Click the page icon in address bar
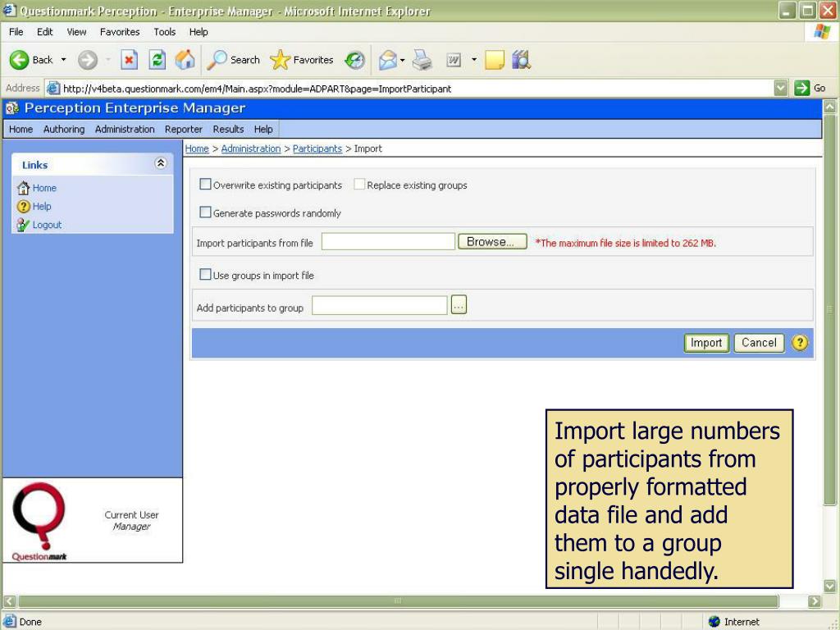 (52, 88)
